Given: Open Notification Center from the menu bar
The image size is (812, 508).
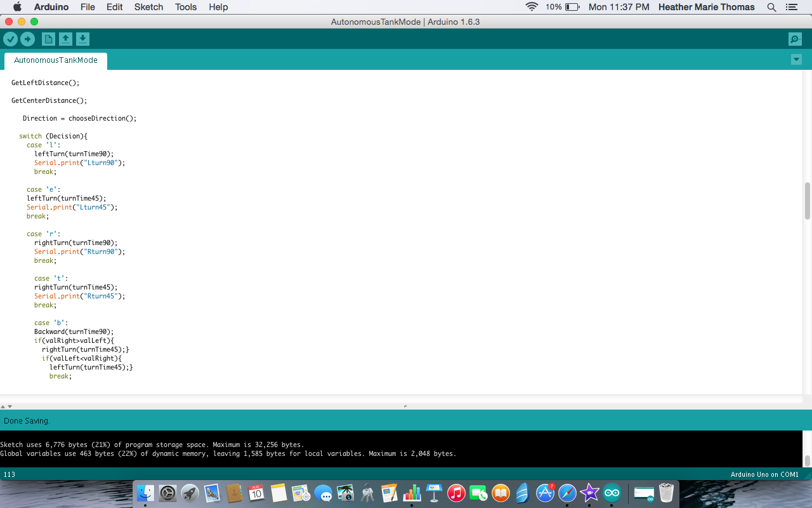Looking at the screenshot, I should click(x=791, y=7).
